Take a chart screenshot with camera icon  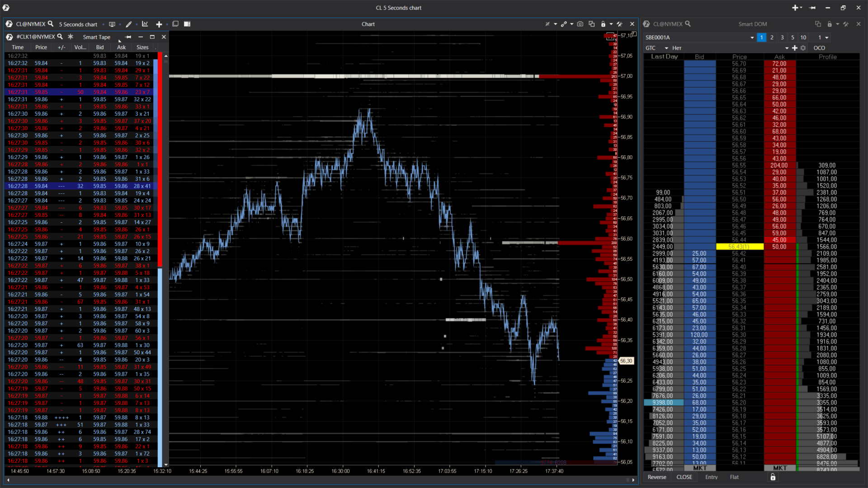coord(580,24)
